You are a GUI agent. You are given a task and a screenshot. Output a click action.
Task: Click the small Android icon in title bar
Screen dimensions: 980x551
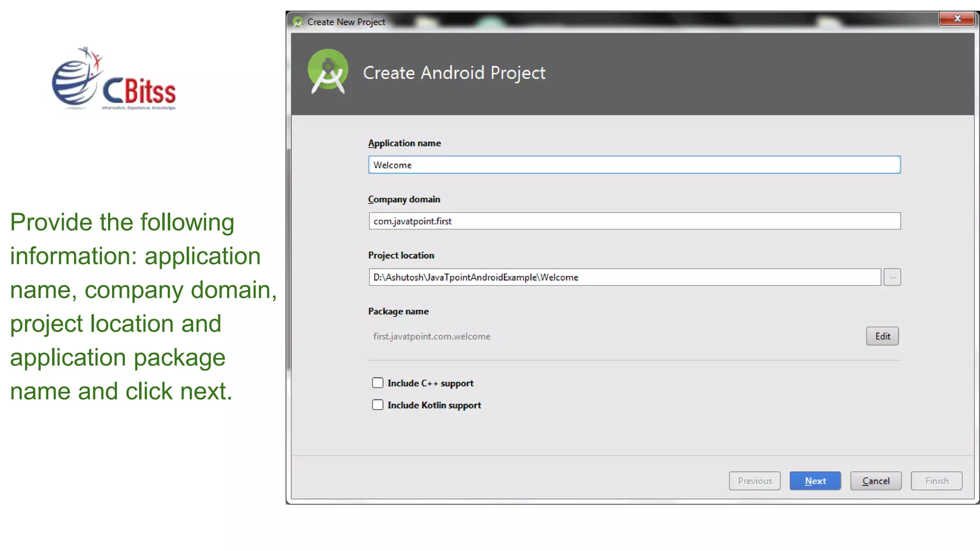298,22
